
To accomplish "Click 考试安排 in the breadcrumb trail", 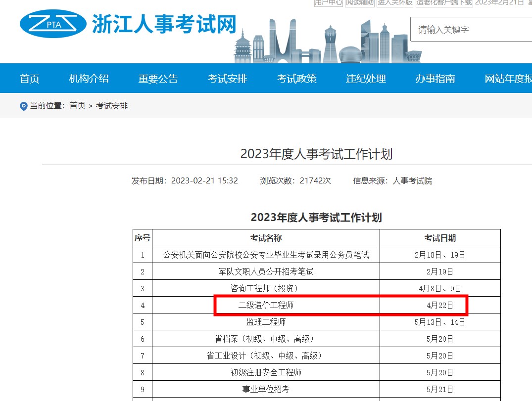I will [112, 106].
